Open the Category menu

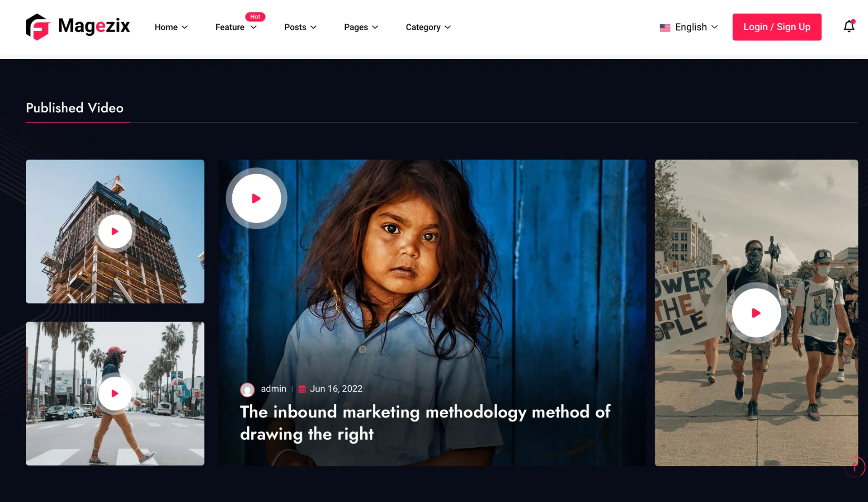(428, 27)
